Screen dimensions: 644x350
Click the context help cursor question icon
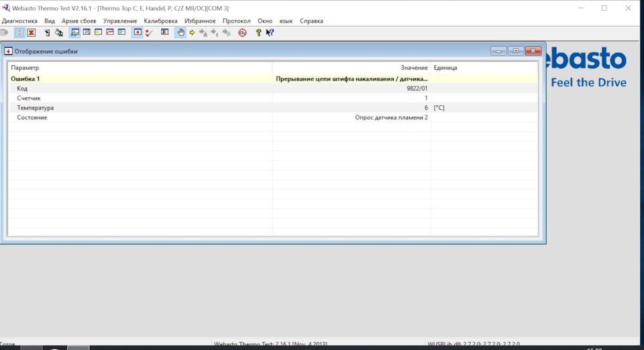(x=270, y=32)
